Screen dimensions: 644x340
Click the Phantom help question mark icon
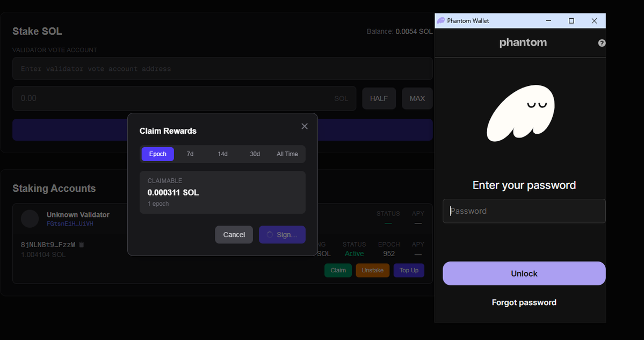click(x=602, y=43)
